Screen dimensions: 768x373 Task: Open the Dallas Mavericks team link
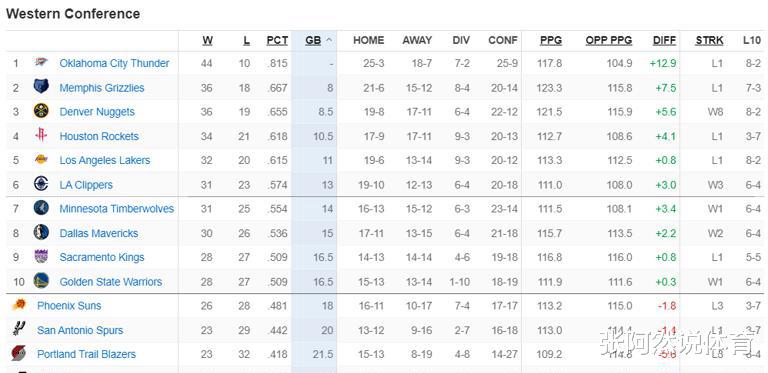click(99, 233)
